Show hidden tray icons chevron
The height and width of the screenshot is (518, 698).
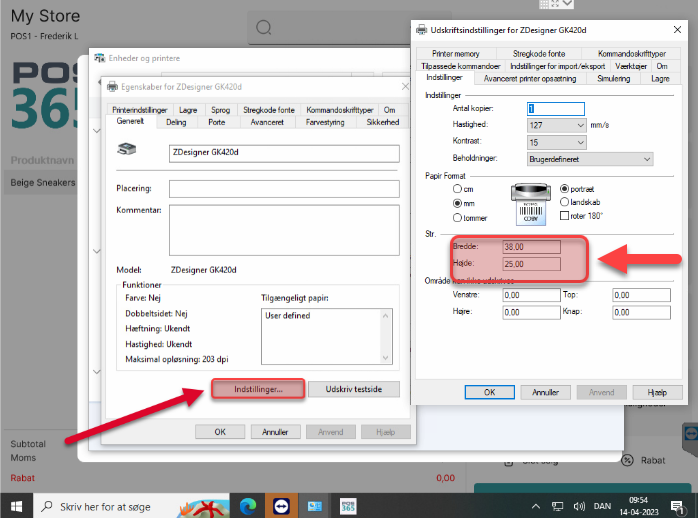click(536, 506)
